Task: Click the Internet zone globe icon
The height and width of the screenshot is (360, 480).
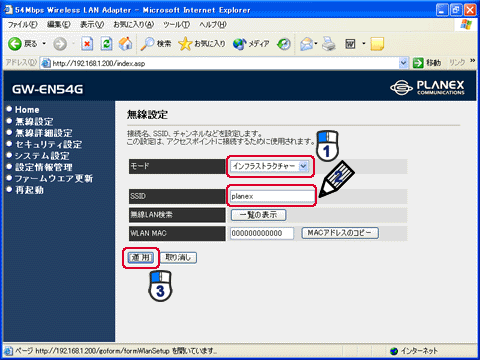Action: tap(394, 351)
